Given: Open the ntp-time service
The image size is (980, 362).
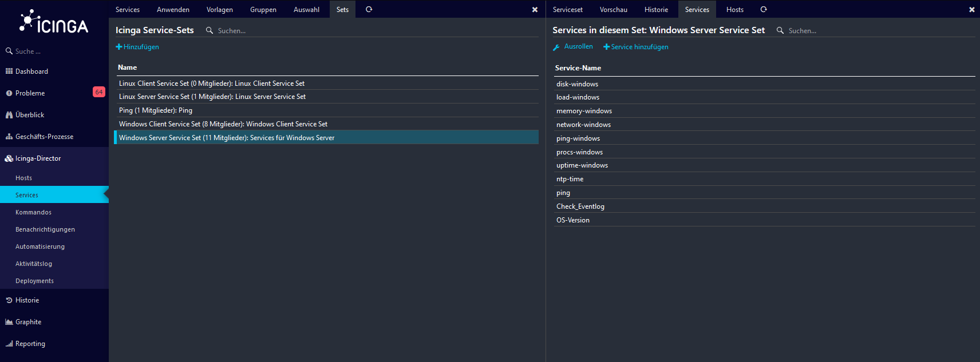Looking at the screenshot, I should tap(765, 179).
